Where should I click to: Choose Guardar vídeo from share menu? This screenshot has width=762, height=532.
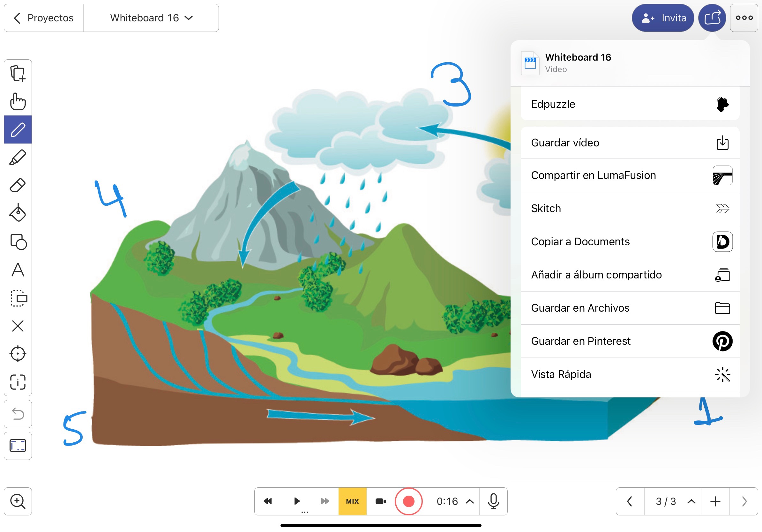click(630, 143)
